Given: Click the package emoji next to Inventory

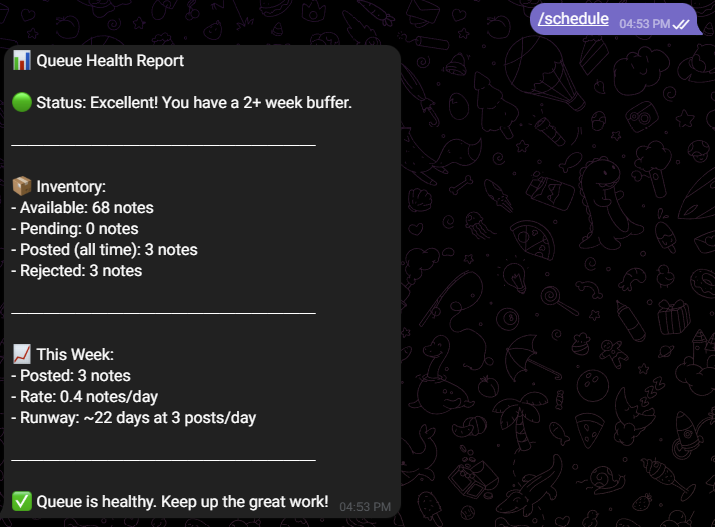Looking at the screenshot, I should [x=22, y=186].
